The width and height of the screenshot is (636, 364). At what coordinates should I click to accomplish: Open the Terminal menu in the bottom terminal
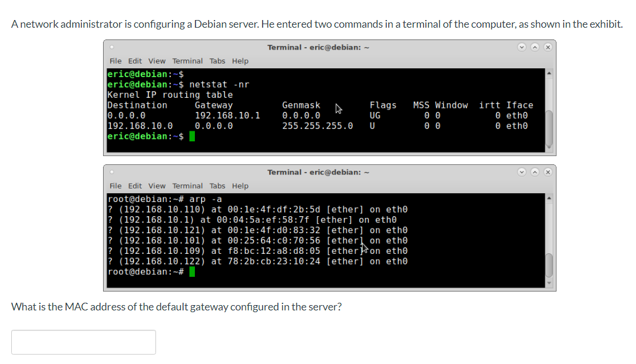tap(187, 186)
